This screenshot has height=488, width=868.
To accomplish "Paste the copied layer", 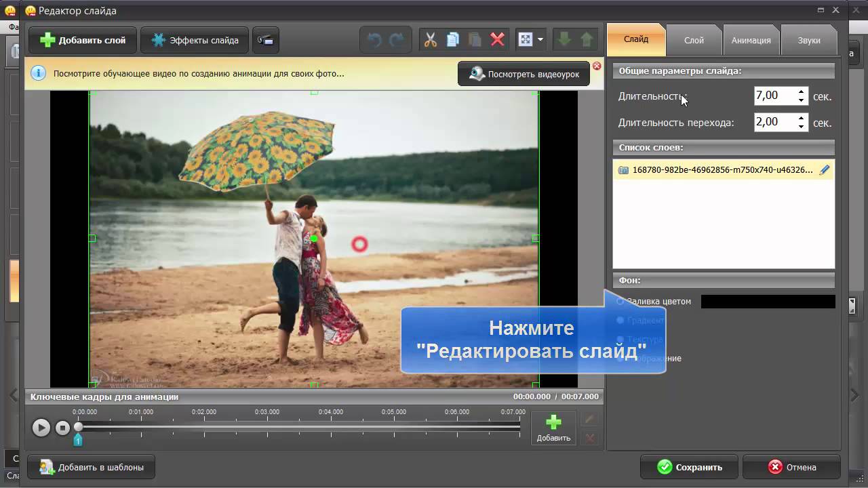I will point(475,40).
